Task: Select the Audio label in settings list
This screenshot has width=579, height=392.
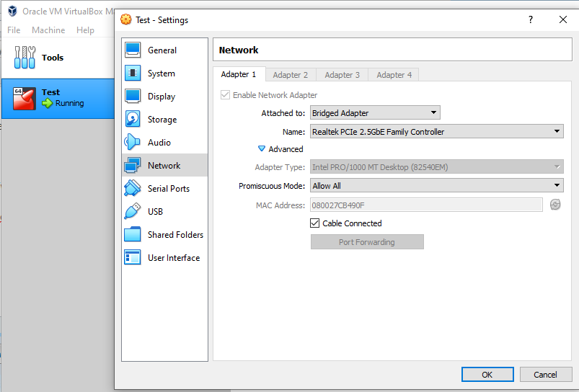Action: [159, 143]
